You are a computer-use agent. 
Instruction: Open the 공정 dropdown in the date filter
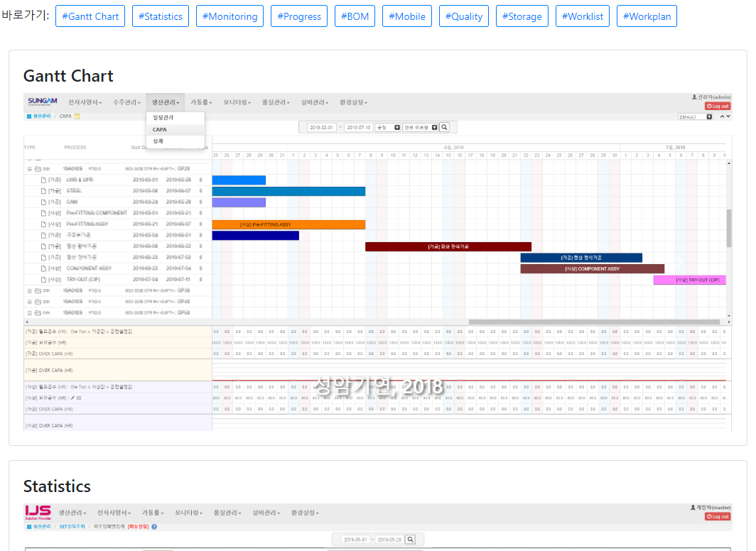pos(397,127)
